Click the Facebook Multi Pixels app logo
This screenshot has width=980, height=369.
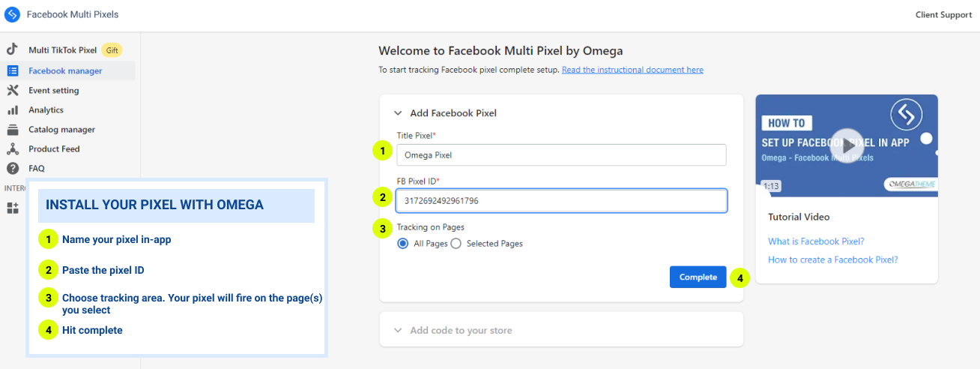[x=13, y=14]
